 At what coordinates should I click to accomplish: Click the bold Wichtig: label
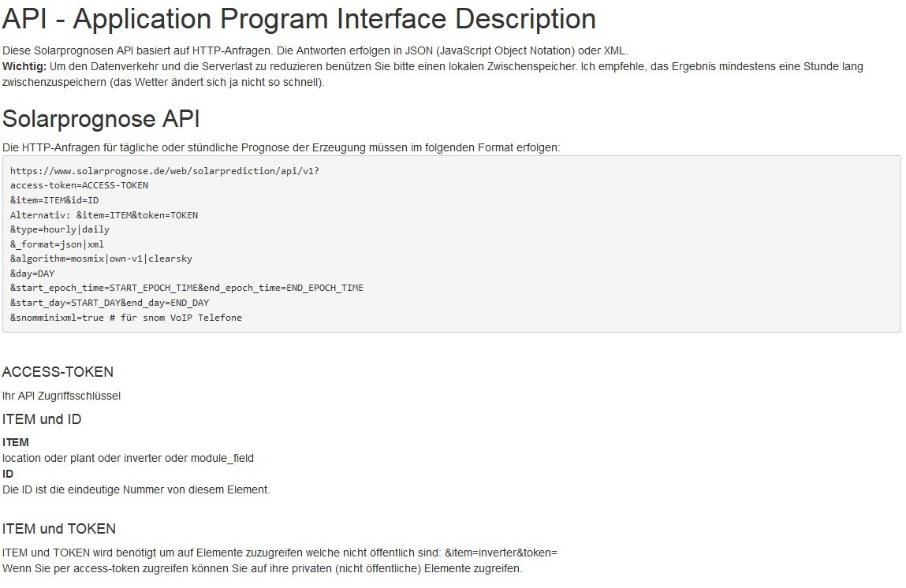24,67
